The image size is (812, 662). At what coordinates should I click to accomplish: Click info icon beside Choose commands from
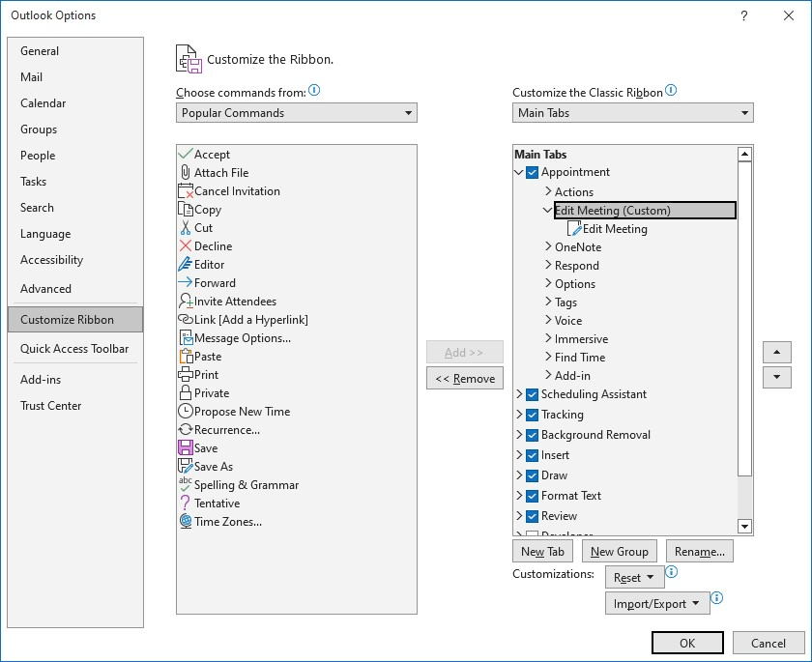(314, 91)
